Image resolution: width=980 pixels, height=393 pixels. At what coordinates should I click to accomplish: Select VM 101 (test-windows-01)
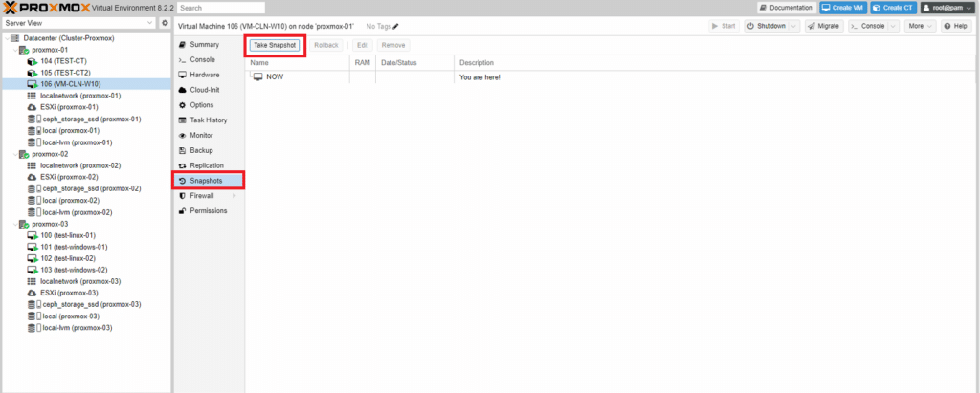72,247
